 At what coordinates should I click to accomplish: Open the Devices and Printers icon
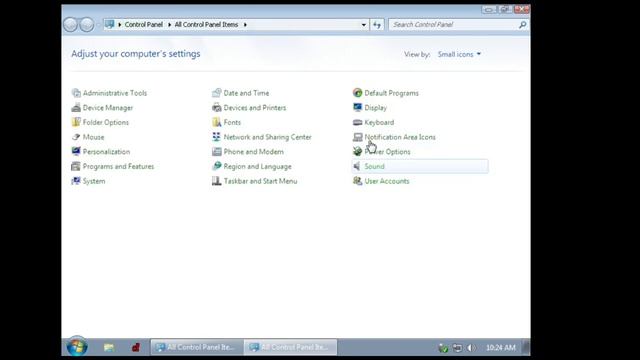(x=217, y=108)
